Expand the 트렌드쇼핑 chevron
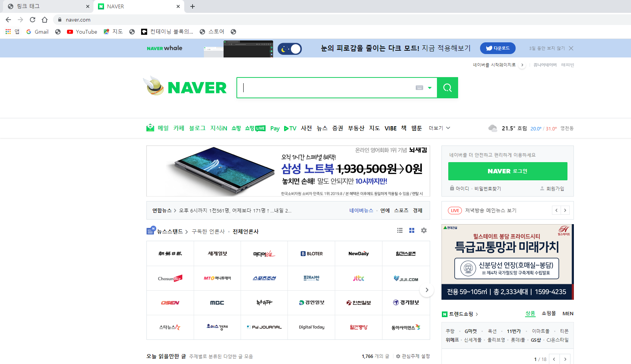Screen dimensions: 631x364 [477, 314]
